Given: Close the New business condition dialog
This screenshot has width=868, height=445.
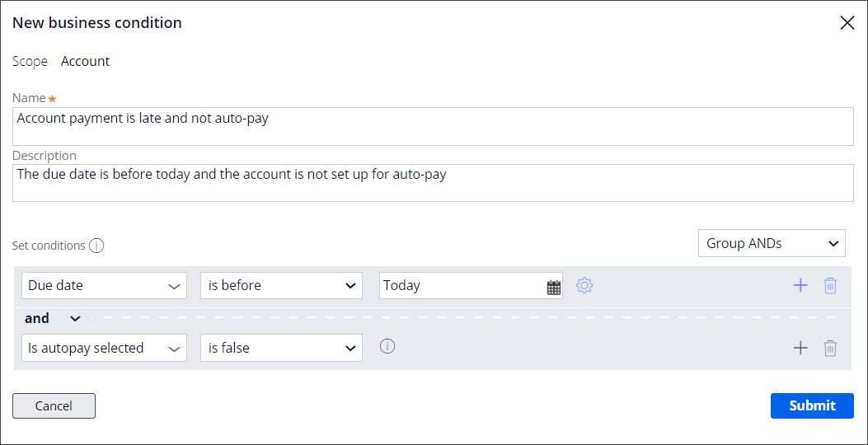Looking at the screenshot, I should tap(847, 23).
